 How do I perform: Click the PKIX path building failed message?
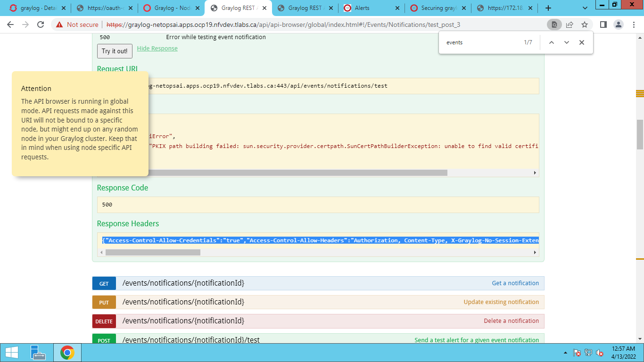click(344, 146)
